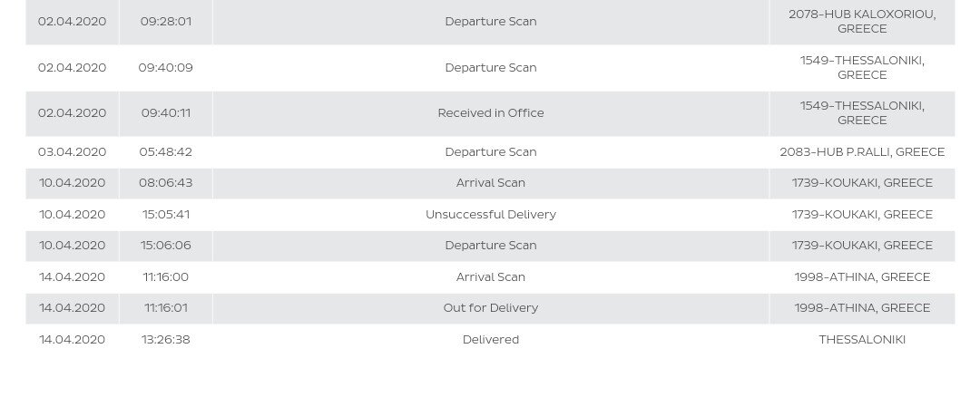This screenshot has height=397, width=980.
Task: Click the 2083-HUB P.RALLI, GREECE location
Action: 863,152
